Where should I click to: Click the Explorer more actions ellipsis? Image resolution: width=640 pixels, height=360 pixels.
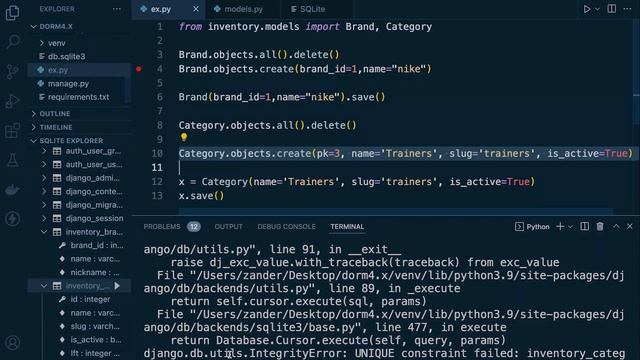pos(117,9)
